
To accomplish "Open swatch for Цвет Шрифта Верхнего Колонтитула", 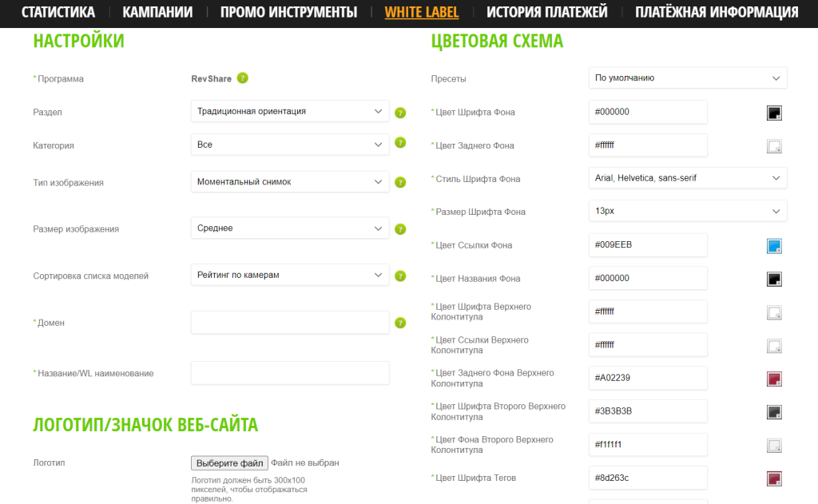I will coord(774,312).
